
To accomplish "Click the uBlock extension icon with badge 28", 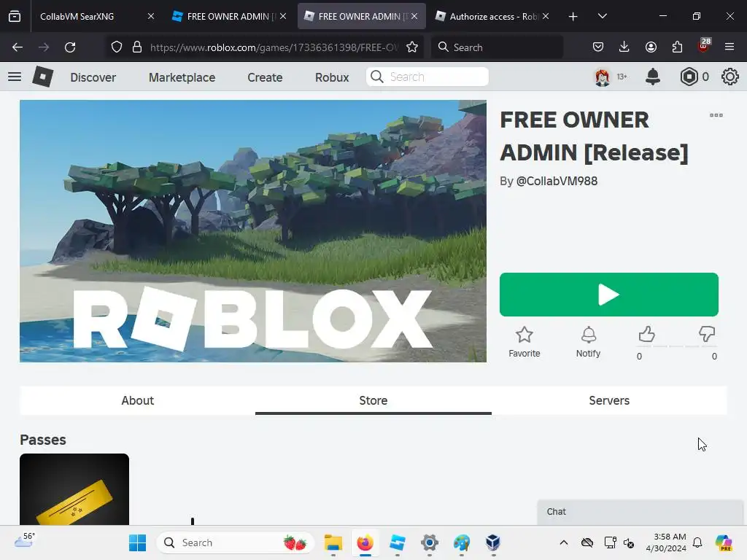I will 704,46.
